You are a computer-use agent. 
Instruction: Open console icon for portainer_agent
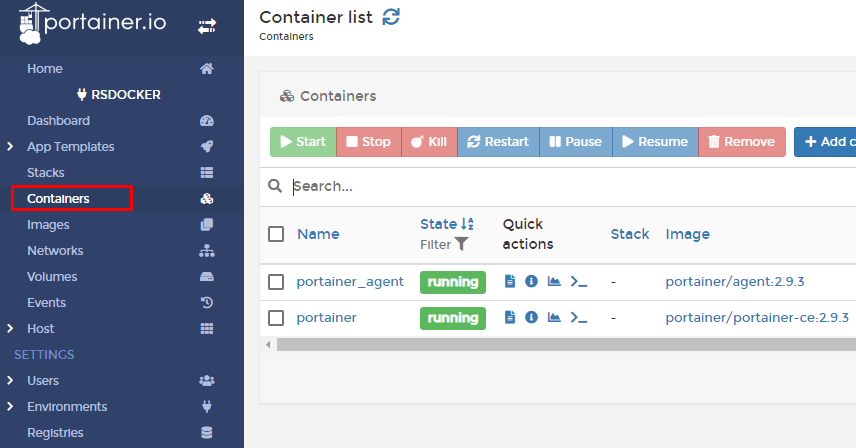[x=579, y=282]
